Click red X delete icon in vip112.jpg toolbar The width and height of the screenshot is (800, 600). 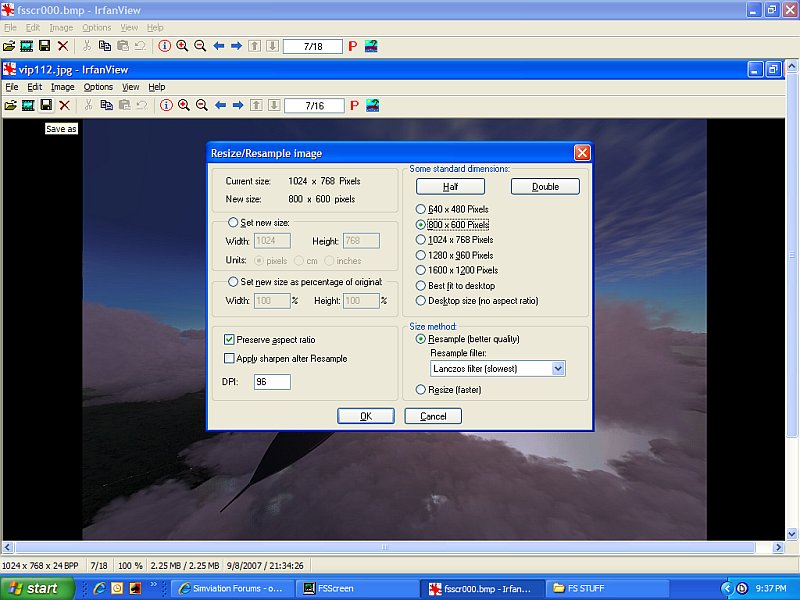tap(64, 105)
